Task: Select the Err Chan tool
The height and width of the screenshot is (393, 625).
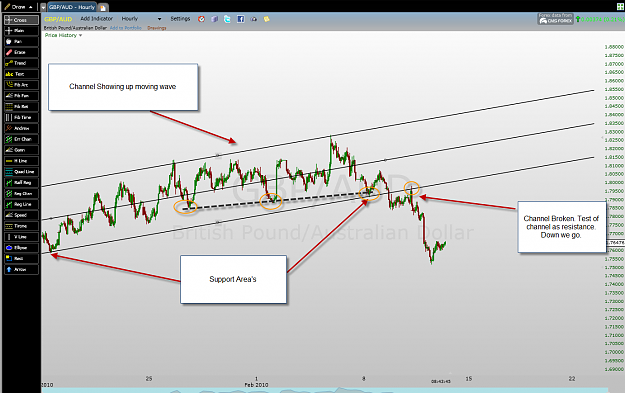Action: pos(22,139)
